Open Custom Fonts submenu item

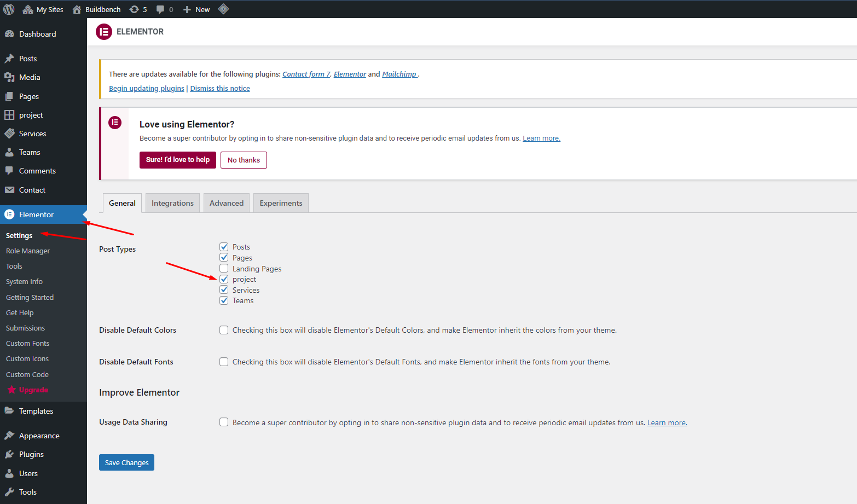click(x=27, y=343)
